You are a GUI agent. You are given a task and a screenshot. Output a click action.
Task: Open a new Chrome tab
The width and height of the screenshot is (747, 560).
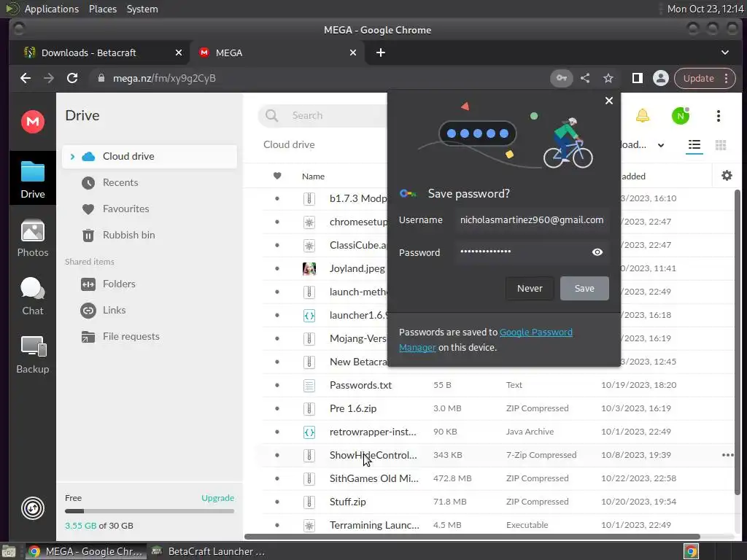coord(380,52)
